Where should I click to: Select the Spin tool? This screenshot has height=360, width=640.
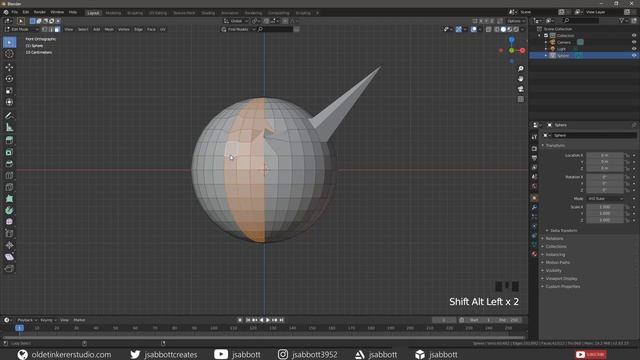click(9, 210)
